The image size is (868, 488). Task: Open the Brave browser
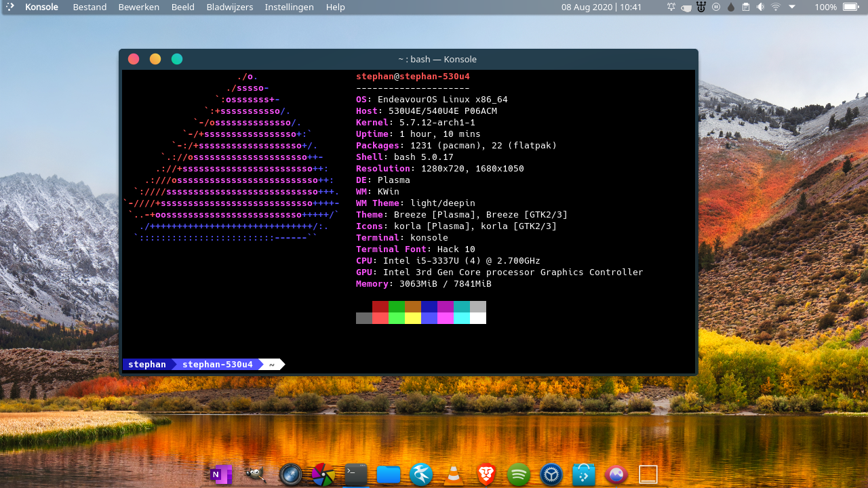[485, 474]
